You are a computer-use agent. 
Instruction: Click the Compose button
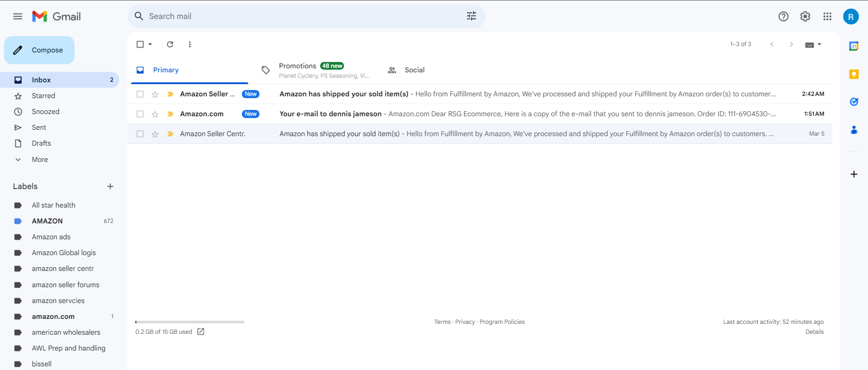coord(39,50)
